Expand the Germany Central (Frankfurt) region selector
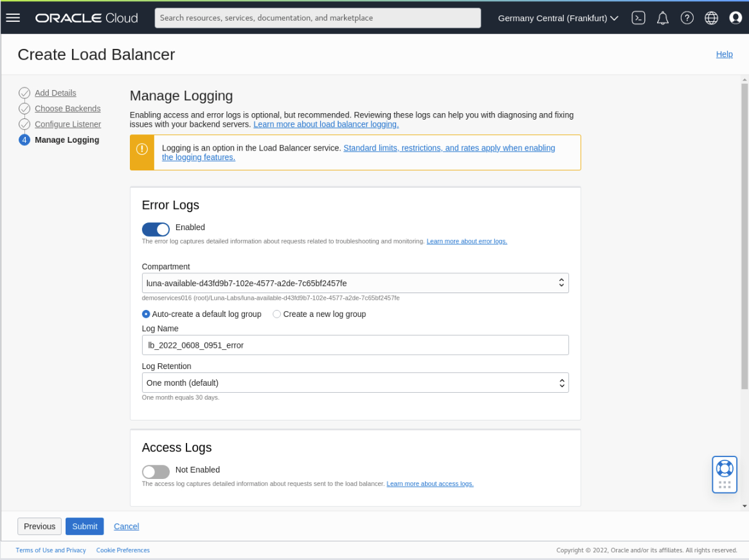 tap(557, 17)
